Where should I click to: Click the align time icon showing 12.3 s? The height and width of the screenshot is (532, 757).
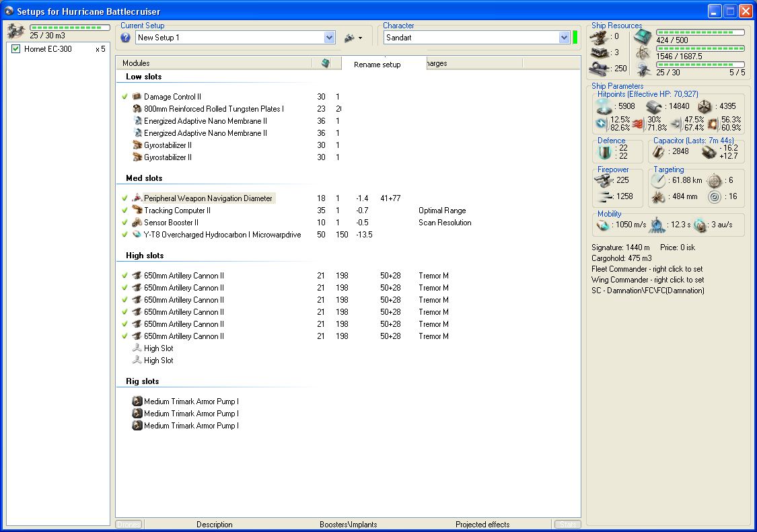pyautogui.click(x=657, y=225)
